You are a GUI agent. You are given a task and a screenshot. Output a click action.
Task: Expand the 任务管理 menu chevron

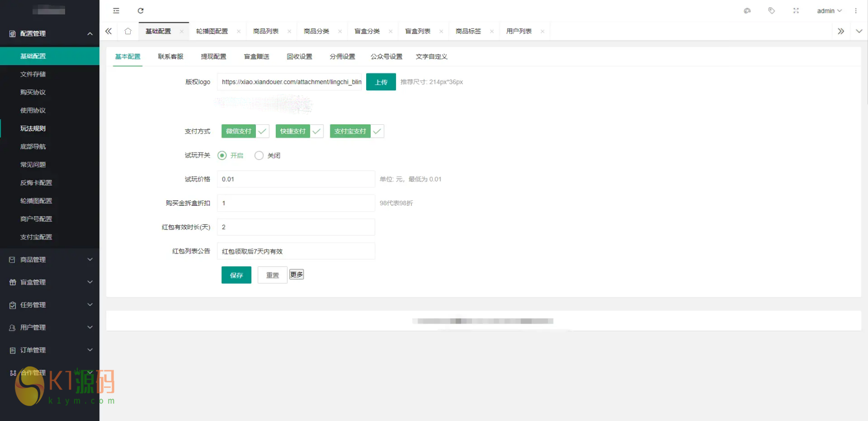(x=90, y=305)
